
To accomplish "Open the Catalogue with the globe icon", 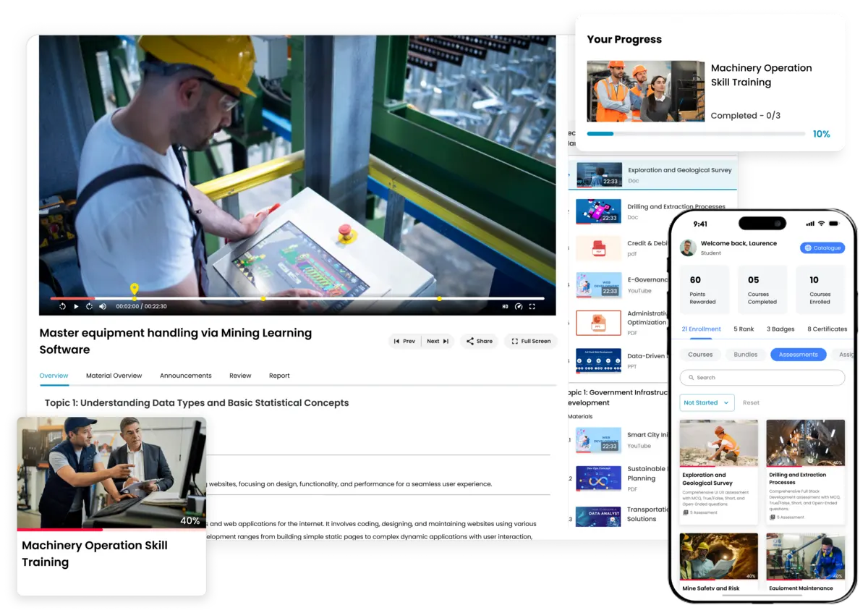I will 822,248.
